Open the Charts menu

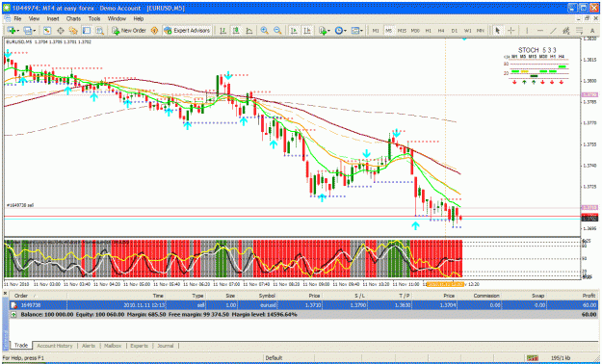(x=73, y=18)
